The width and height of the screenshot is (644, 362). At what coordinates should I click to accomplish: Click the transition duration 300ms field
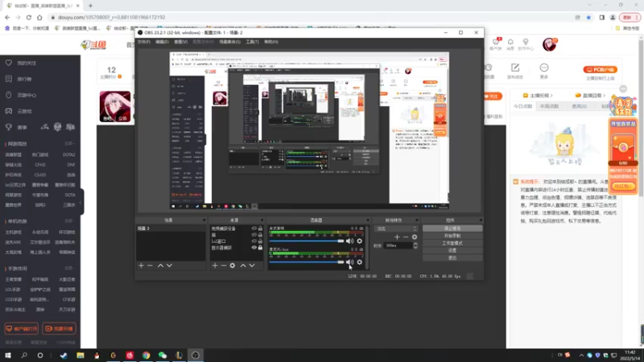[x=398, y=245]
